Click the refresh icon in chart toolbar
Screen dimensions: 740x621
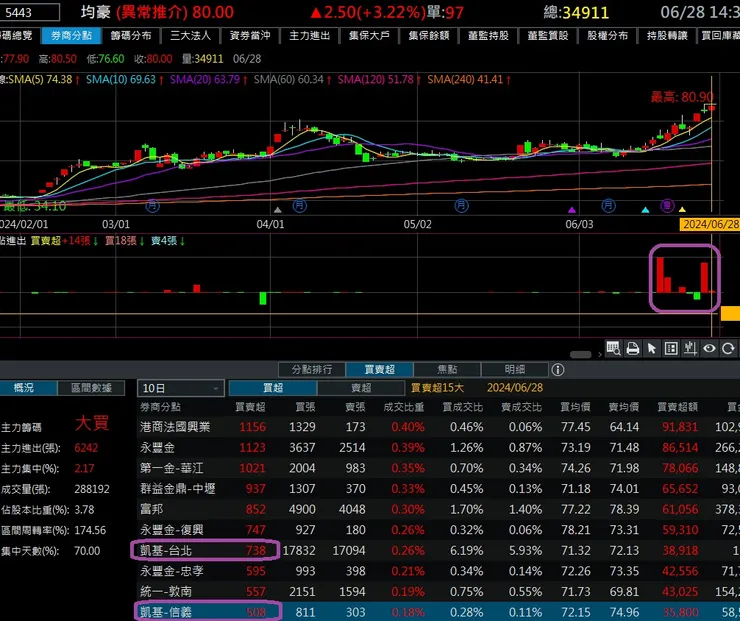(728, 349)
